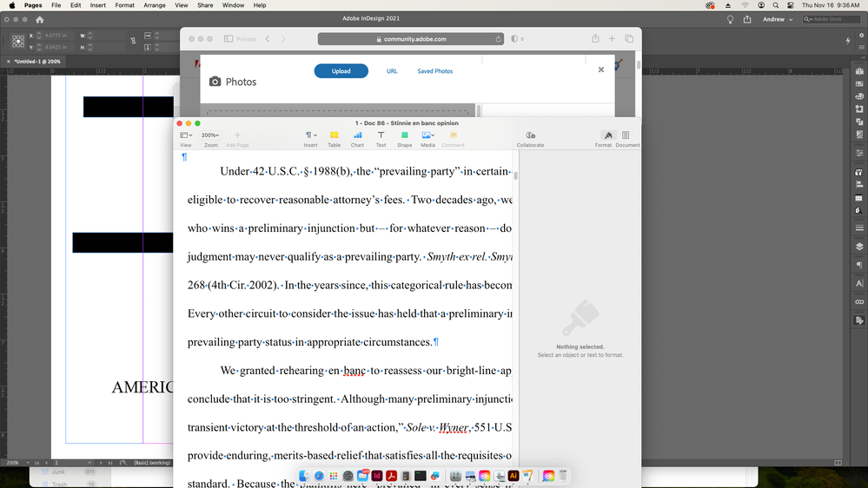Open the [Basic] (working) preflight profile dropdown
This screenshot has width=868, height=488.
click(x=152, y=463)
